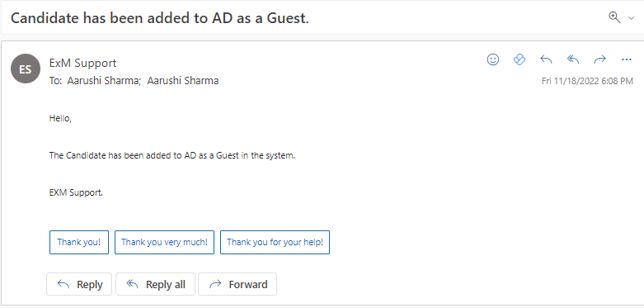The image size is (644, 308).
Task: Click the reply-all double arrow icon in header
Action: [573, 59]
